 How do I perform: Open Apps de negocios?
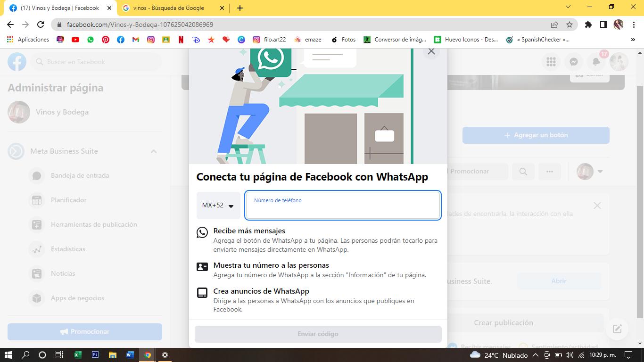coord(78,298)
